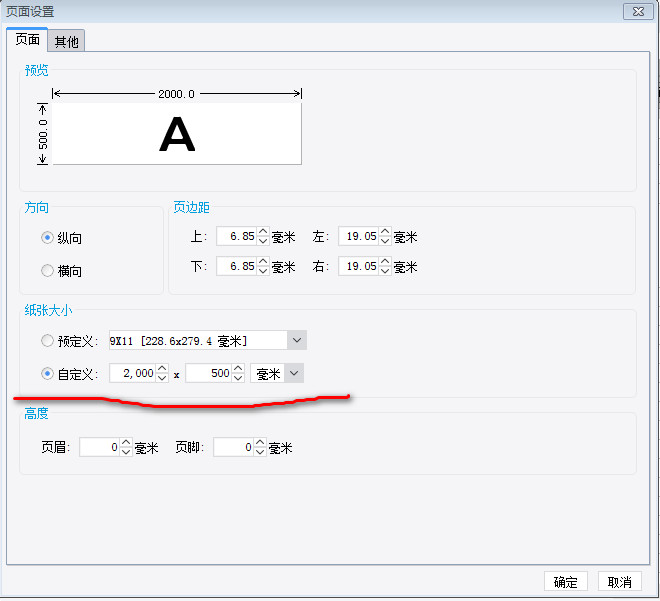Click the 纸张大小 section title

(48, 310)
